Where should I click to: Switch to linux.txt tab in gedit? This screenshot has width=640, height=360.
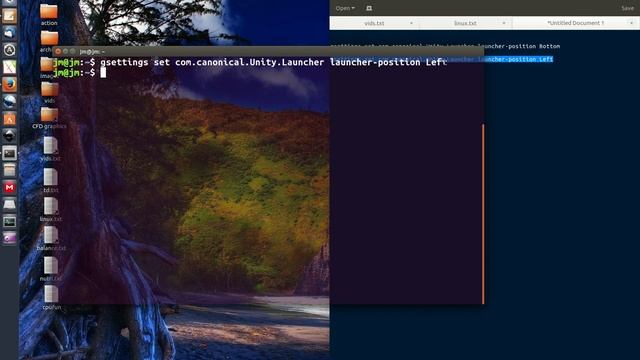466,23
